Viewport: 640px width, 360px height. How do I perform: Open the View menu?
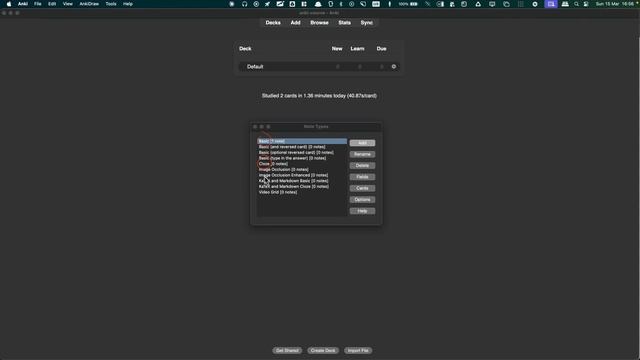67,4
